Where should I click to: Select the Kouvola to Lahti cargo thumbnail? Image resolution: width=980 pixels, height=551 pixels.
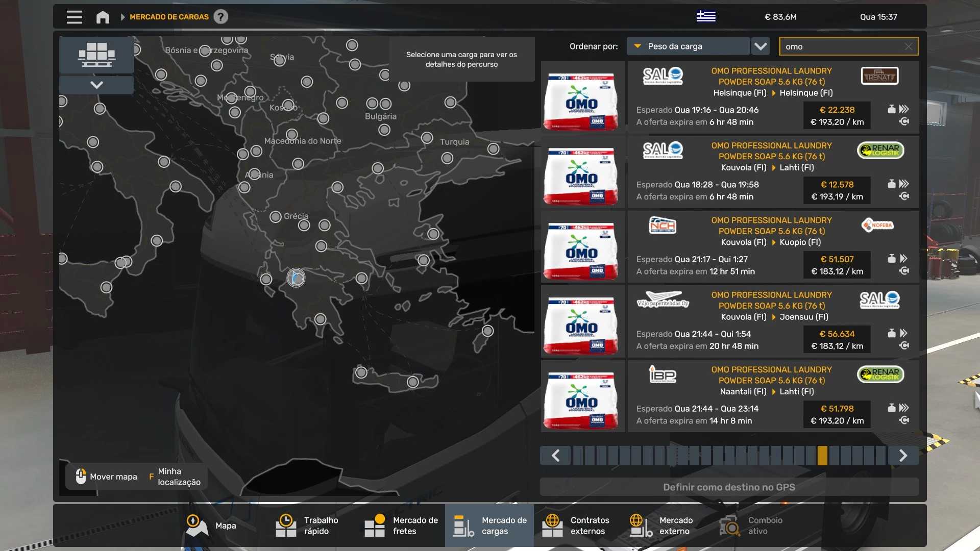coord(582,172)
